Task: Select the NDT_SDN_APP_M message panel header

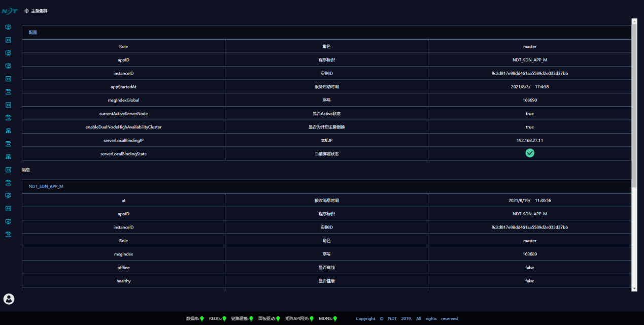Action: tap(46, 186)
